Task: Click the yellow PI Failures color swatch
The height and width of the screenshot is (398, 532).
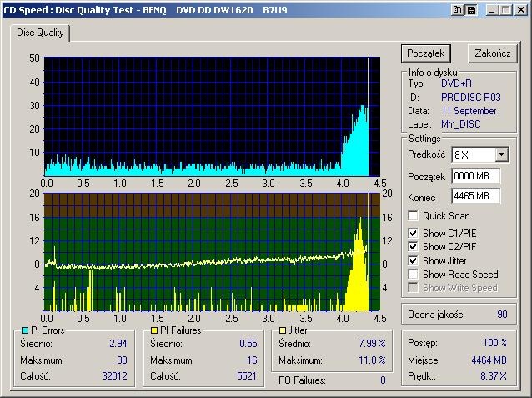Action: tap(154, 330)
